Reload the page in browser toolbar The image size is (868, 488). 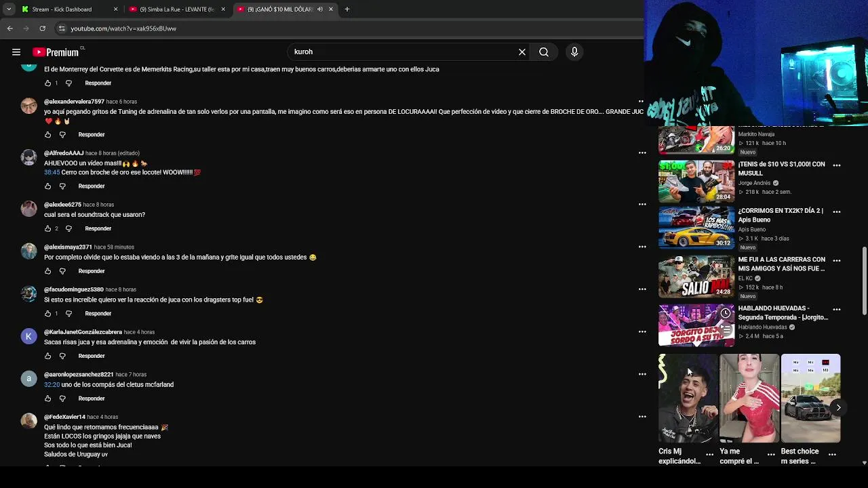42,28
